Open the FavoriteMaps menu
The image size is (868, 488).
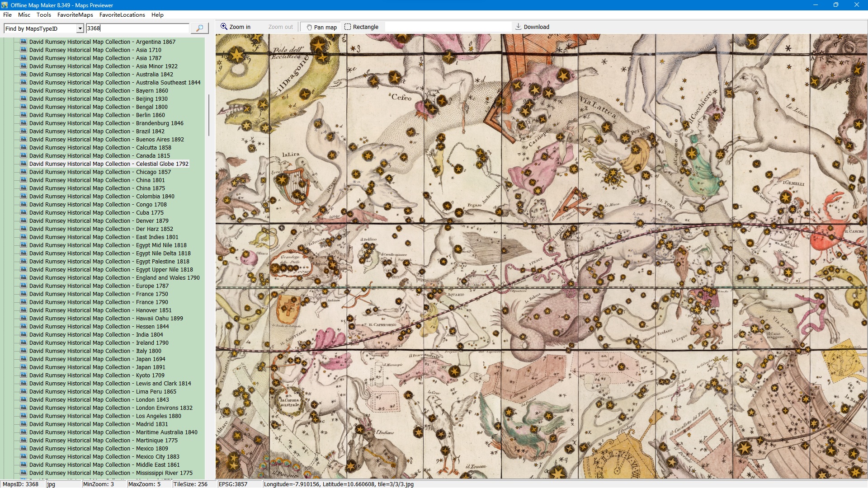[75, 14]
